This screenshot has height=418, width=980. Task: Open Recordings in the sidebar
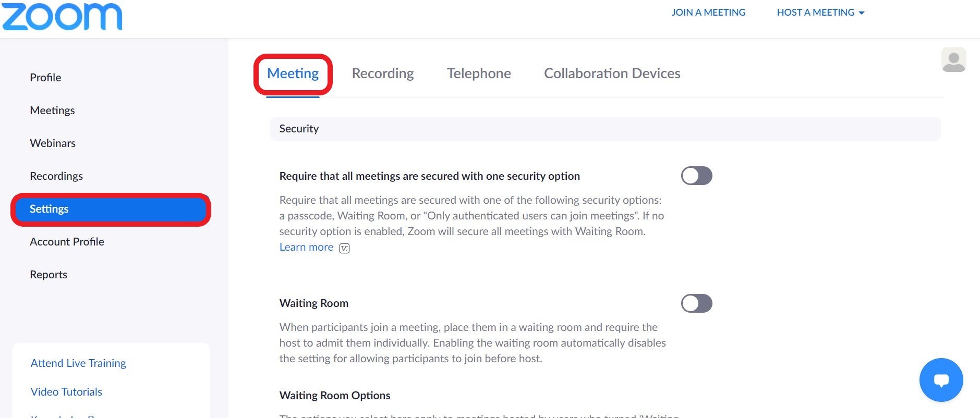(56, 176)
